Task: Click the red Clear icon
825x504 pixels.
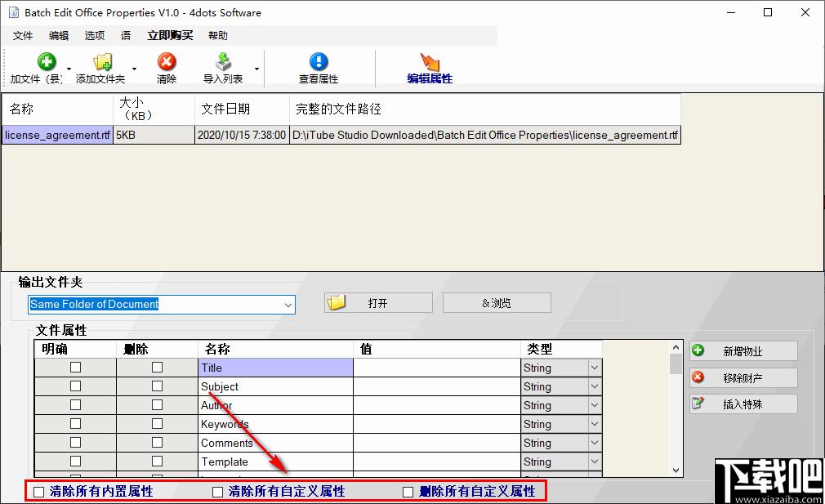Action: tap(167, 61)
